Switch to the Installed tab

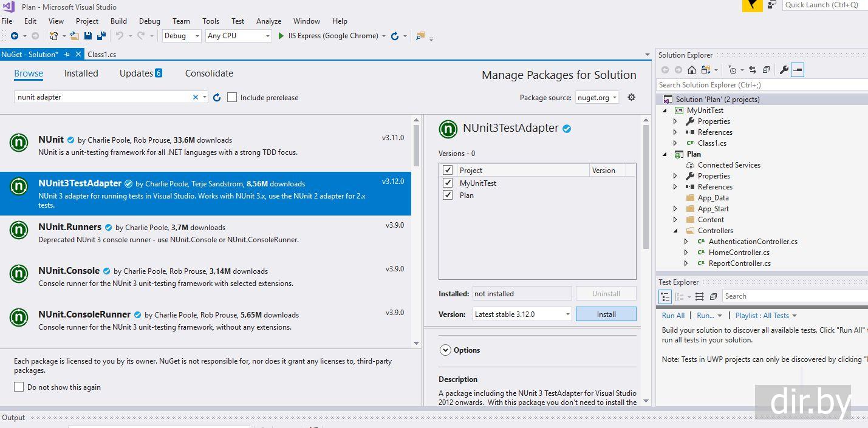81,73
